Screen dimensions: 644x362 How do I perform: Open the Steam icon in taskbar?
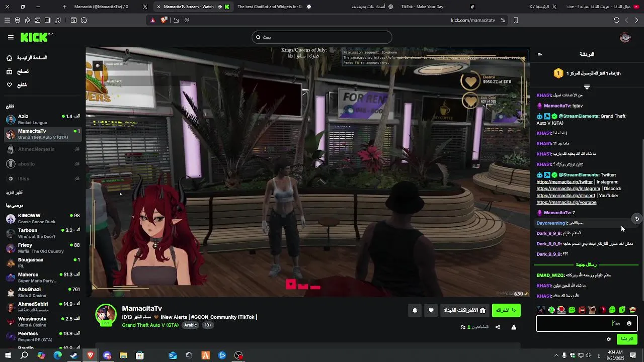(x=74, y=355)
